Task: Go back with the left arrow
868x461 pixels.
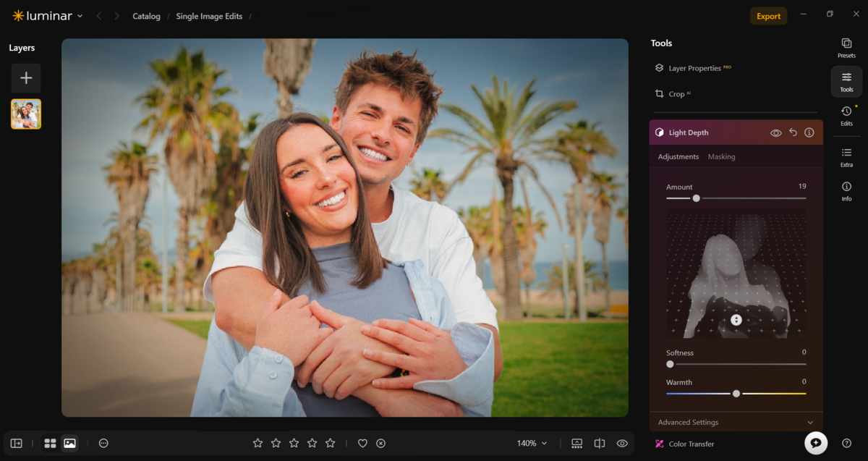Action: 99,16
